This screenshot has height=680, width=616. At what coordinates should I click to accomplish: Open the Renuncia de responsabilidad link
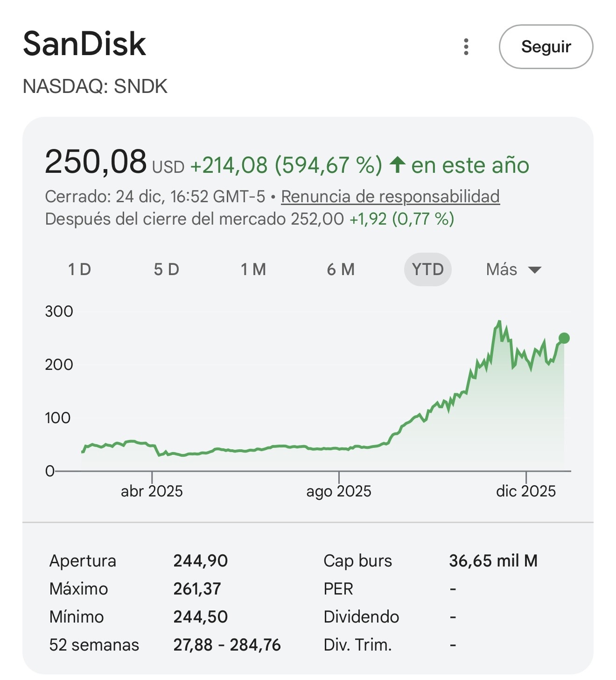click(390, 197)
